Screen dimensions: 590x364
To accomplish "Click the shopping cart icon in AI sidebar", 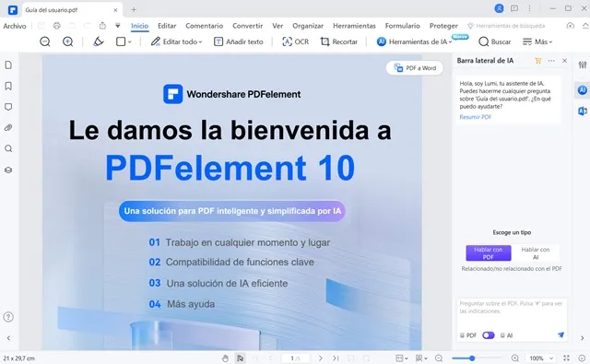I will 538,61.
